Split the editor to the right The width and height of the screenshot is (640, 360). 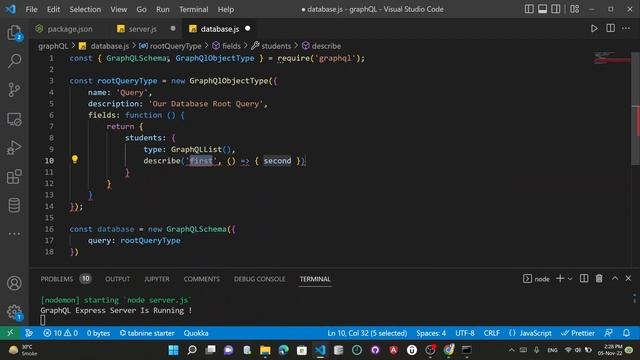(610, 29)
